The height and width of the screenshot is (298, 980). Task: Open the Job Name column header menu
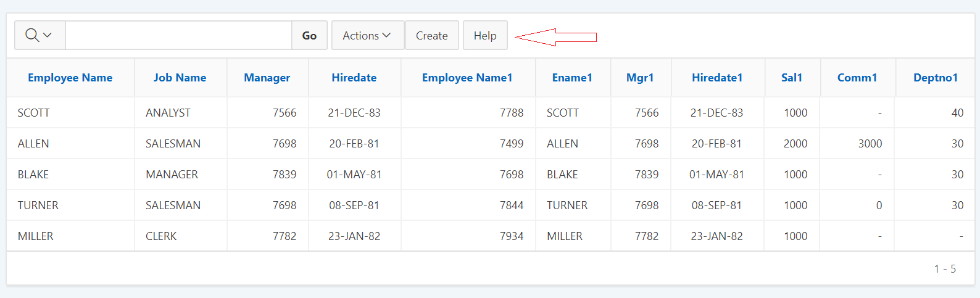tap(180, 78)
